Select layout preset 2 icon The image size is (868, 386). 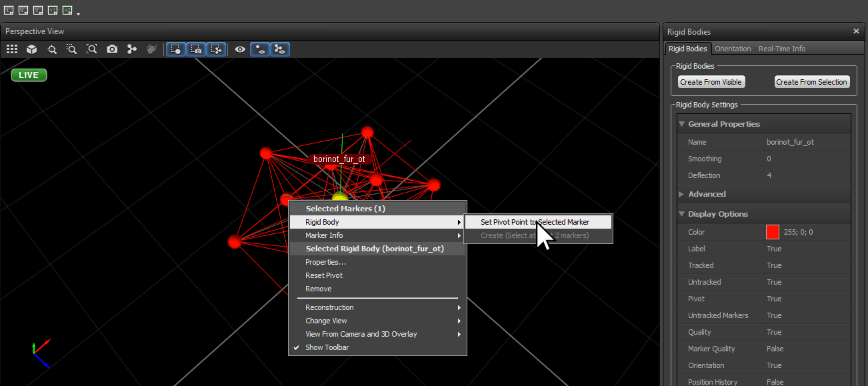point(23,11)
